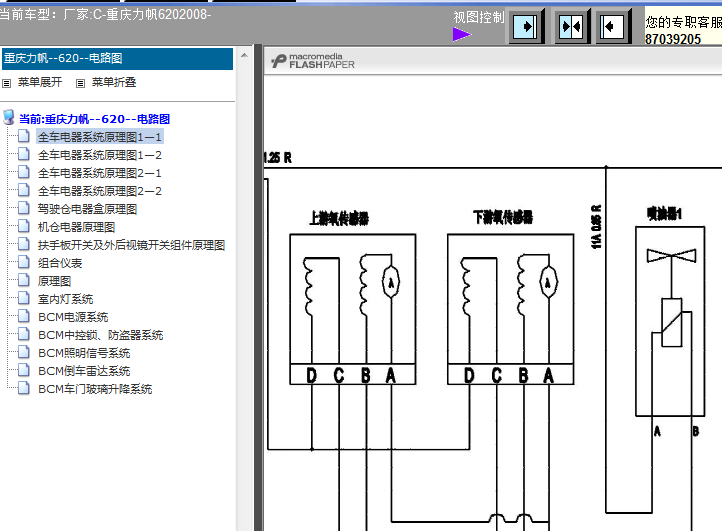Click the Macromedia FlashPaper logo
This screenshot has width=722, height=531.
pos(313,61)
